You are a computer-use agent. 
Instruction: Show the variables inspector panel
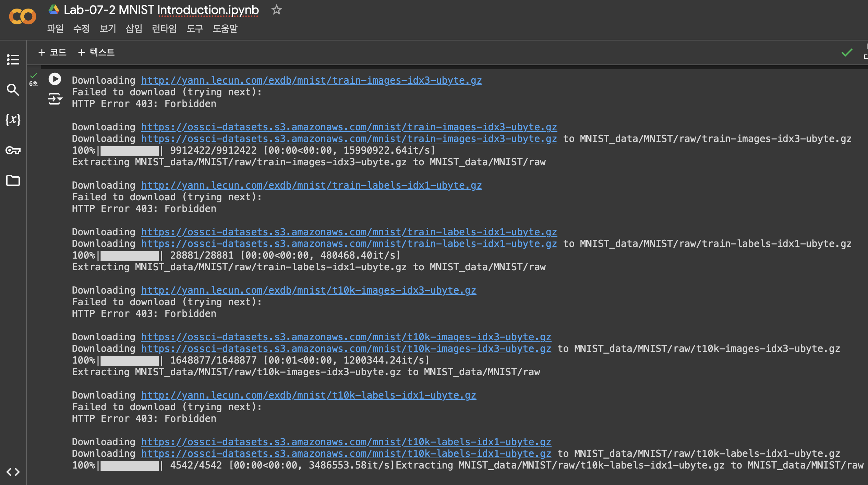coord(13,120)
